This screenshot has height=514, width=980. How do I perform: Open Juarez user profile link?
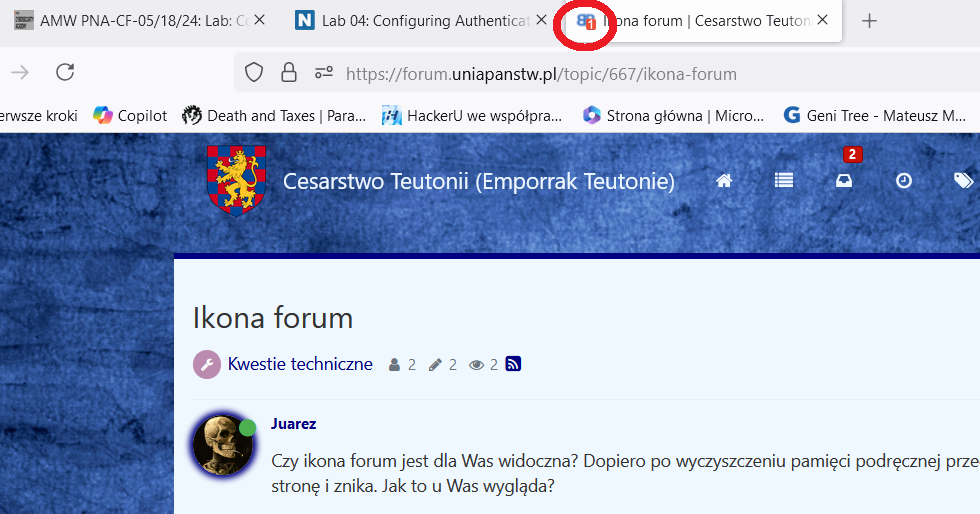click(293, 424)
